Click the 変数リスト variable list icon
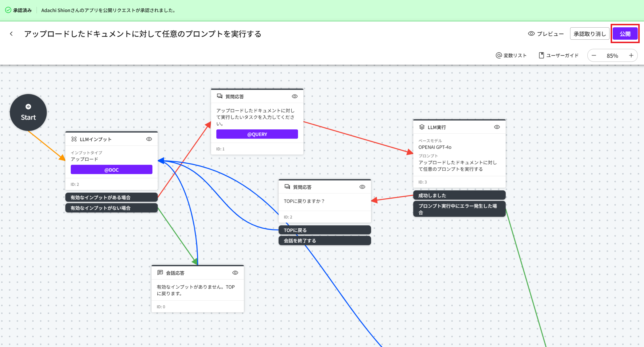Image resolution: width=644 pixels, height=347 pixels. pos(499,55)
